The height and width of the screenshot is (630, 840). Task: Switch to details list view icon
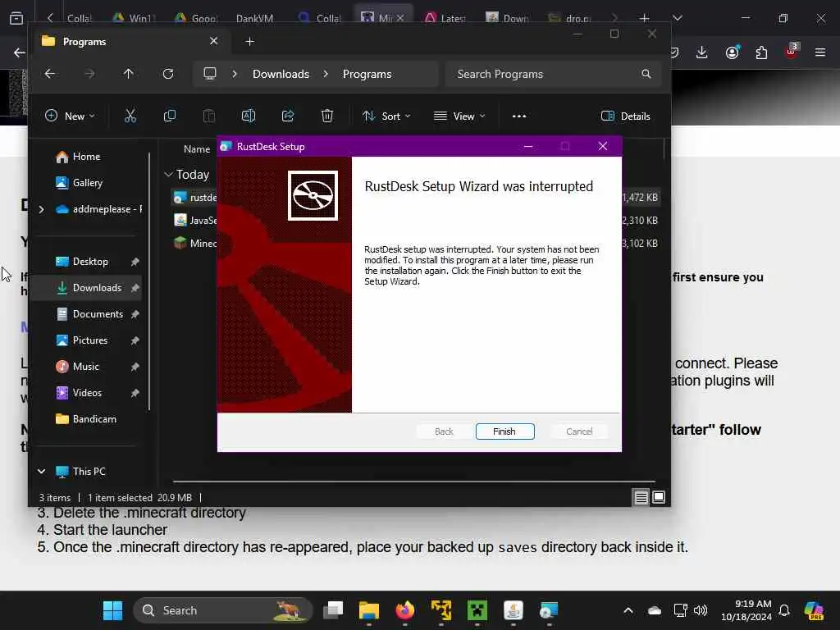pos(641,498)
